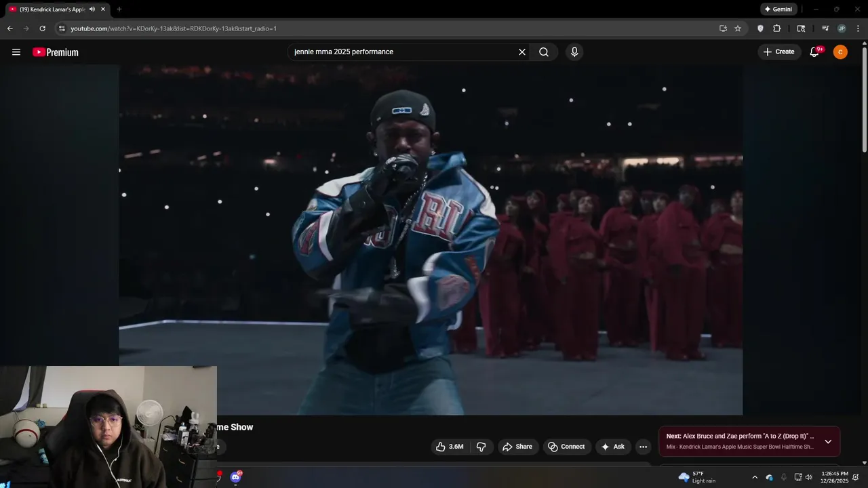Screen dimensions: 868x488
Task: Open the weather widget showing 57°F
Action: [x=697, y=477]
